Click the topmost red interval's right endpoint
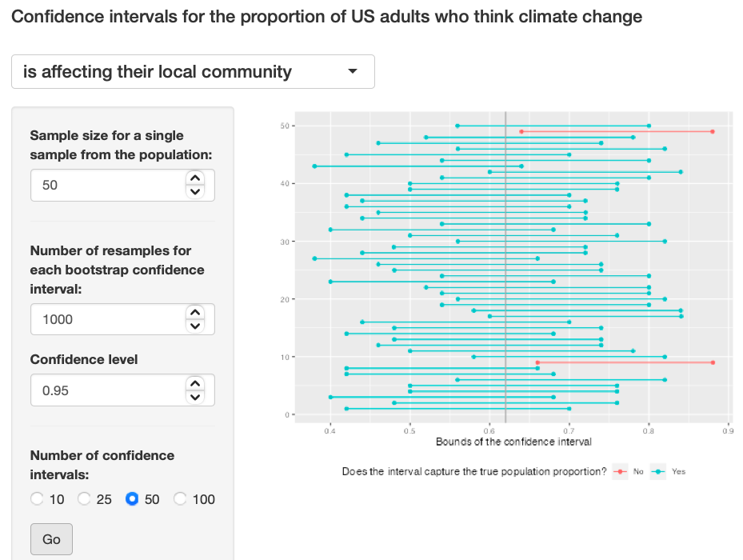 click(x=712, y=131)
